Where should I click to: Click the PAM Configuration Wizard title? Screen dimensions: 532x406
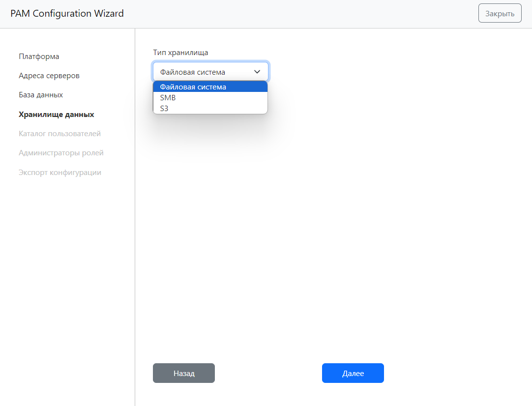click(x=67, y=14)
